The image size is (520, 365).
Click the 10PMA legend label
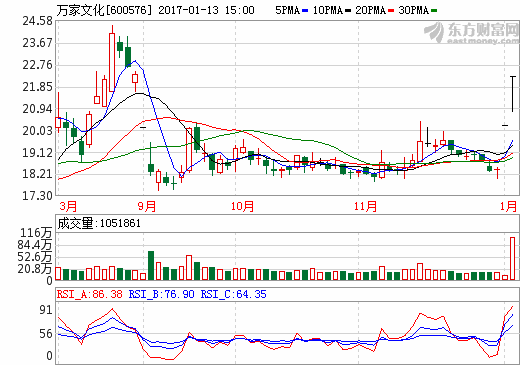328,10
